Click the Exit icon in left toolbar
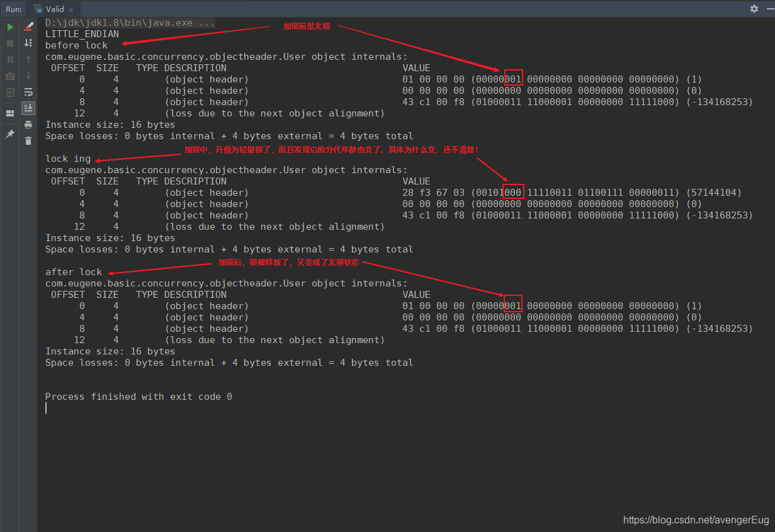775x532 pixels. [x=10, y=93]
